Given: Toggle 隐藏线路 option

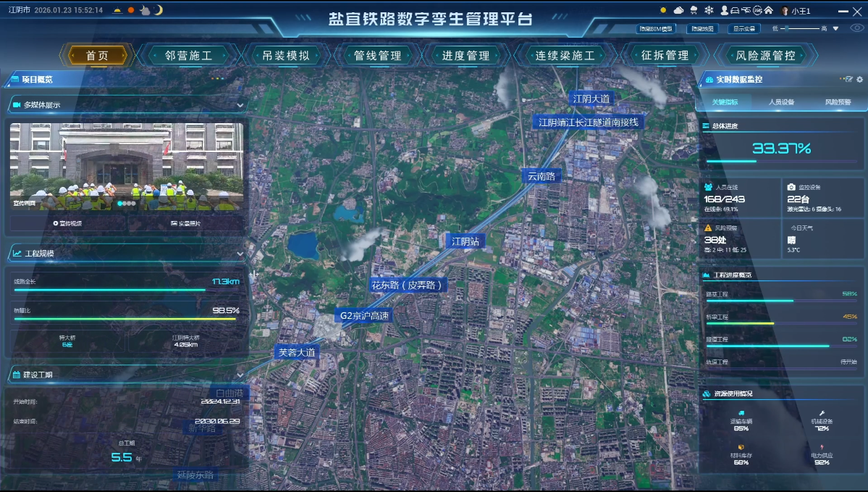Looking at the screenshot, I should pyautogui.click(x=704, y=28).
